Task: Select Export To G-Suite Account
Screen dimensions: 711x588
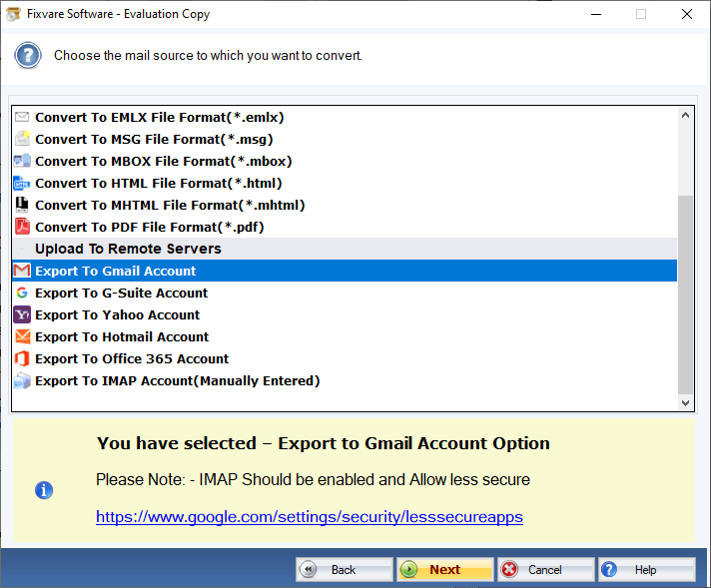Action: 345,293
